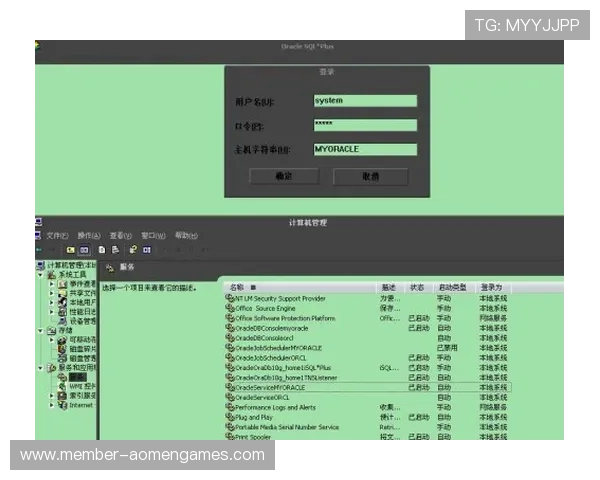The image size is (600, 480).
Task: Click the OracleDBConsolemyoracle service icon
Action: click(229, 328)
